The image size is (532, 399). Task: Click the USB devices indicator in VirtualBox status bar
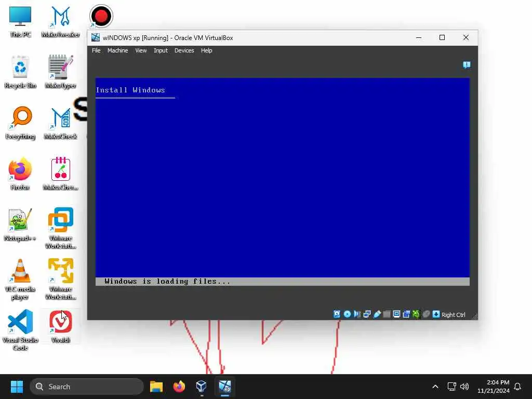(377, 314)
